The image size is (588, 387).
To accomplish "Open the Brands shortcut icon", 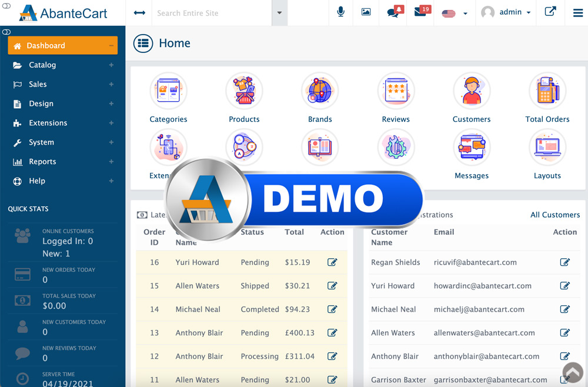I will (x=320, y=91).
